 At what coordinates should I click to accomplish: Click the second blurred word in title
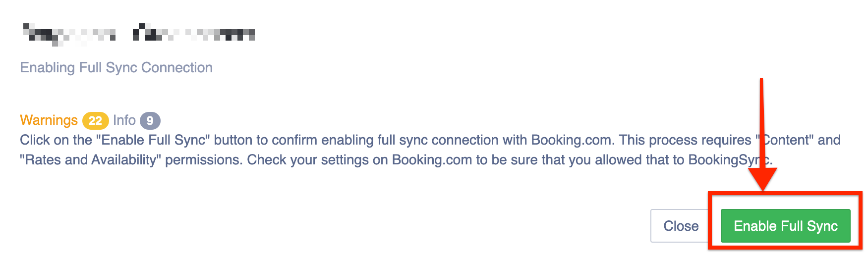click(194, 34)
